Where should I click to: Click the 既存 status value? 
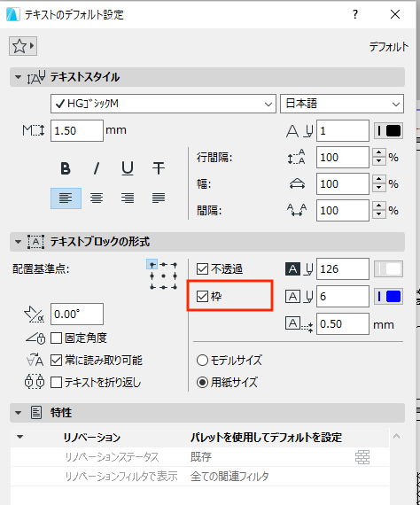tap(201, 457)
